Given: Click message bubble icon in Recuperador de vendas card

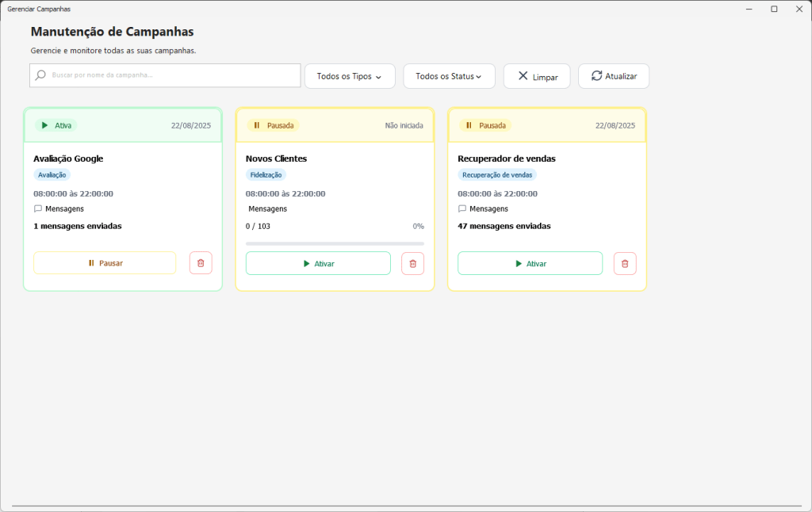Looking at the screenshot, I should pyautogui.click(x=462, y=208).
